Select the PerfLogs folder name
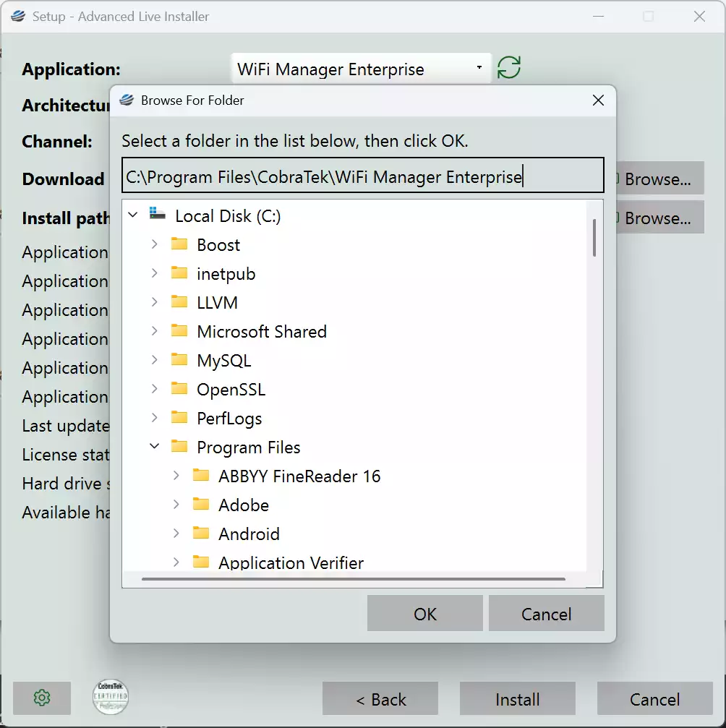The width and height of the screenshot is (726, 728). (x=229, y=419)
